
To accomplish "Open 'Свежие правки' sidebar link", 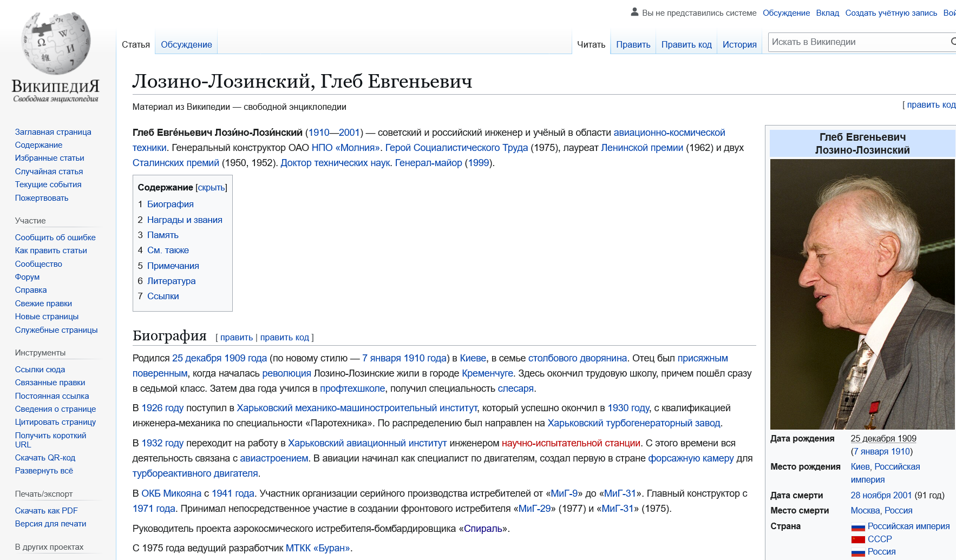I will pos(43,304).
